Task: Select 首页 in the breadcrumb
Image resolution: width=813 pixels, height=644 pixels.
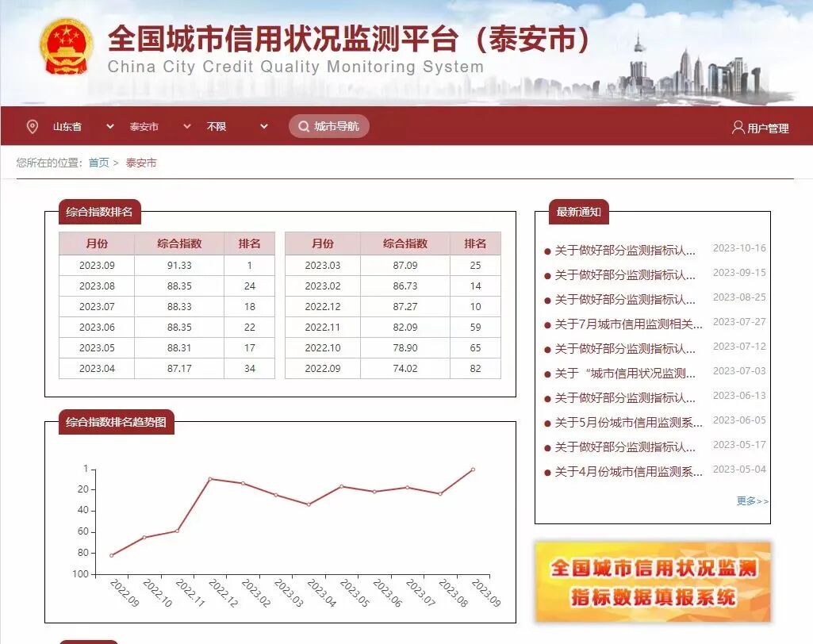Action: 98,163
